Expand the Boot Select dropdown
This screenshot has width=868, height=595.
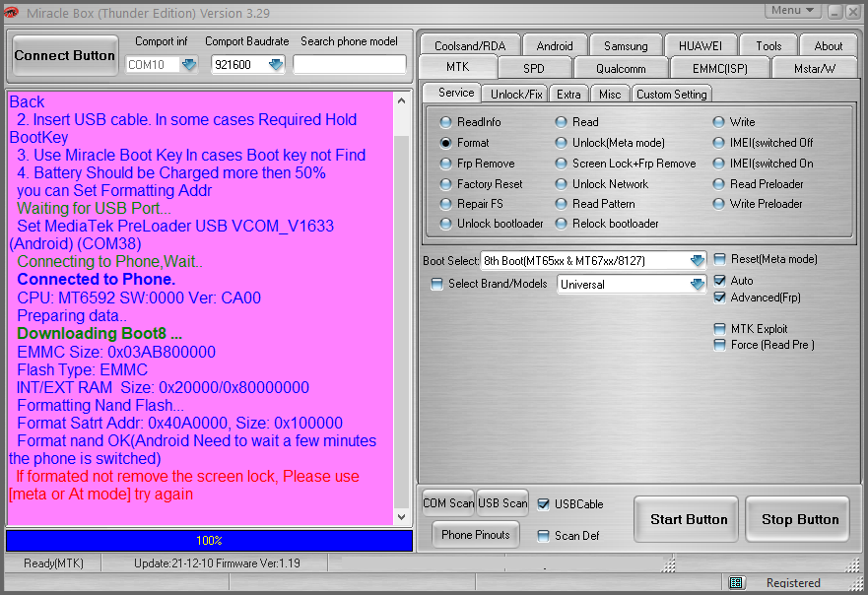click(698, 260)
